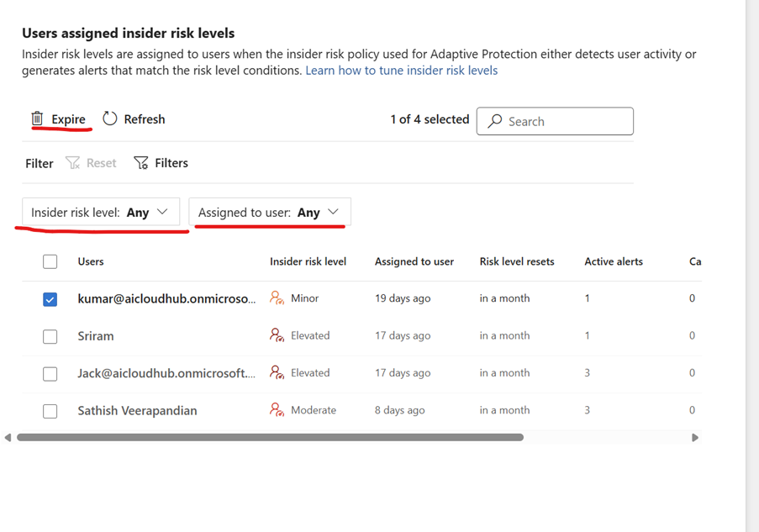Open the Insider risk level dropdown

[101, 213]
